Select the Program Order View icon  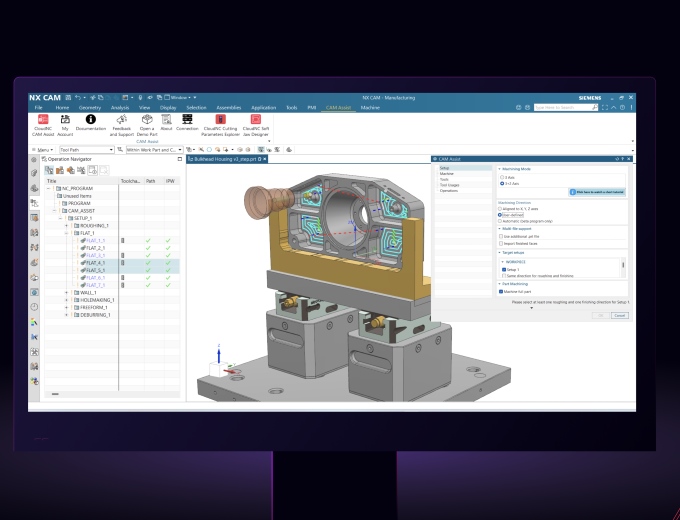pyautogui.click(x=49, y=170)
